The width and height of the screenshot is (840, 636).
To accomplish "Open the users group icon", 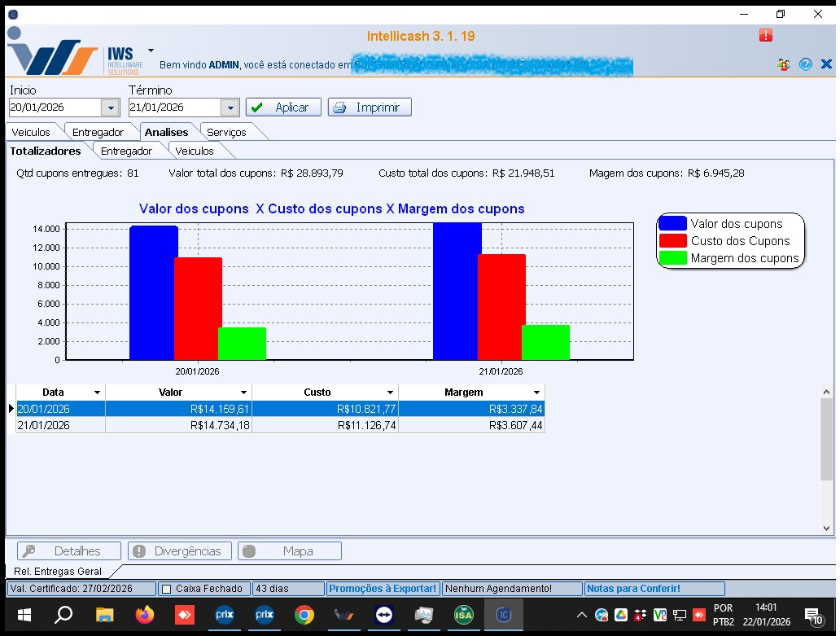I will point(783,64).
